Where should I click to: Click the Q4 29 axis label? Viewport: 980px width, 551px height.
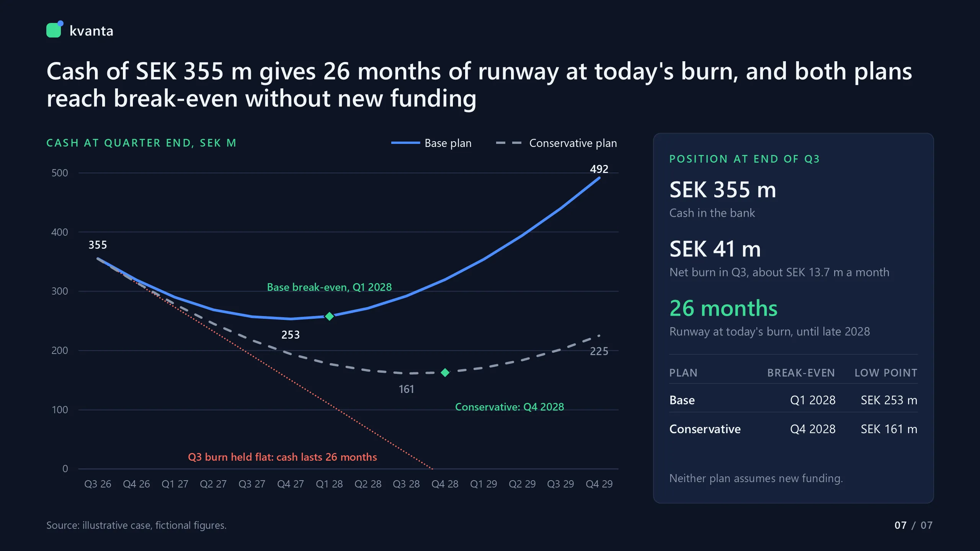(599, 484)
